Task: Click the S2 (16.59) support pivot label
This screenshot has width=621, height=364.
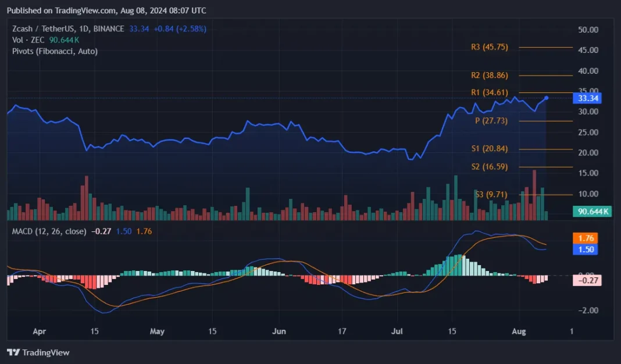Action: [489, 167]
